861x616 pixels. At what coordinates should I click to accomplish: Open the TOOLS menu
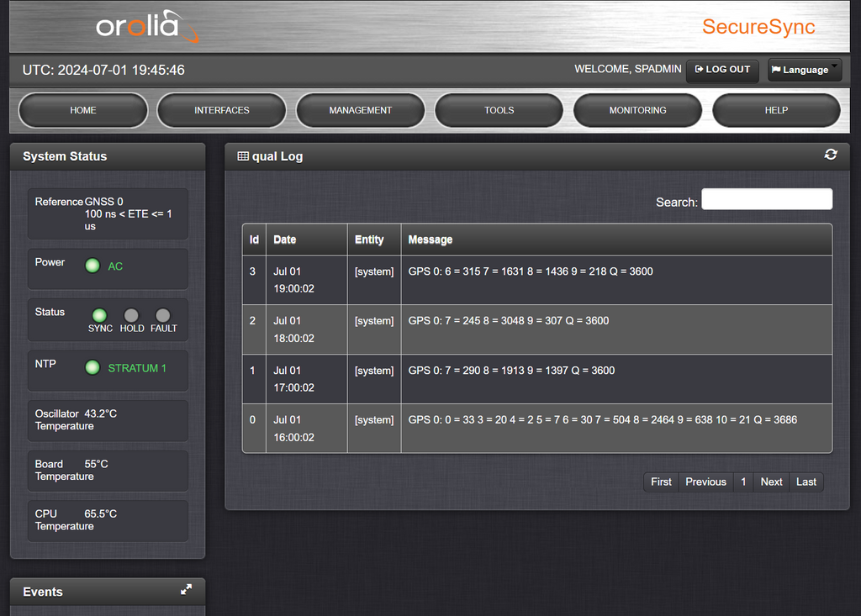coord(499,110)
